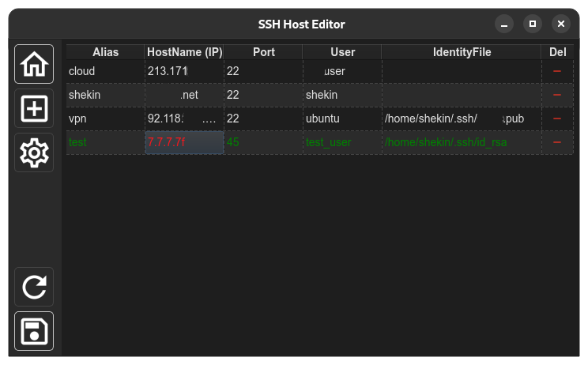Edit the 7.7.7.7f hostname cell
This screenshot has height=365, width=588.
[x=184, y=142]
